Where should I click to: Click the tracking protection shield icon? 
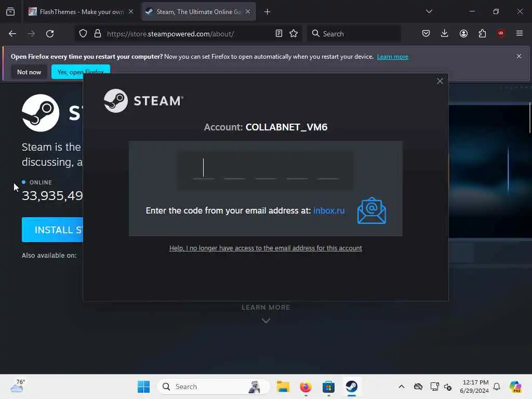83,34
